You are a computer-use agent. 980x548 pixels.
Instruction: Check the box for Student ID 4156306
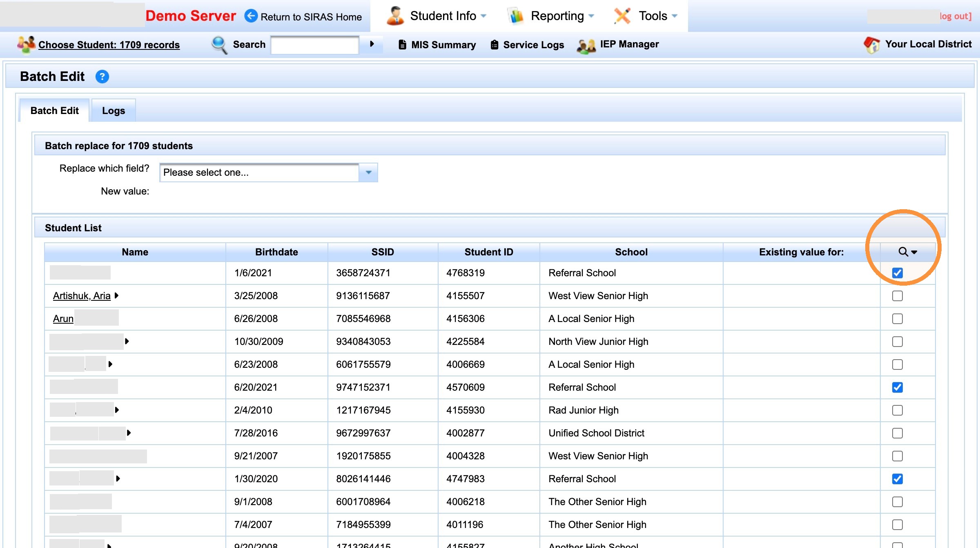897,318
